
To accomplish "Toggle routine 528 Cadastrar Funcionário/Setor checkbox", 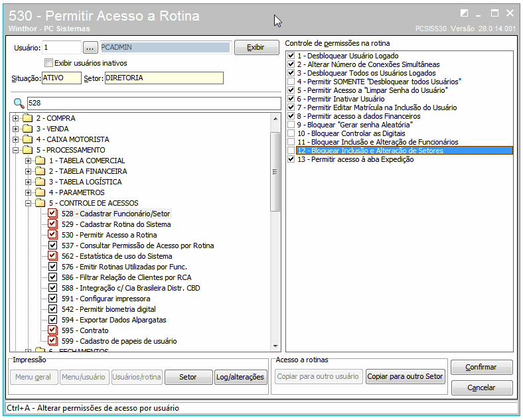I will [x=52, y=214].
